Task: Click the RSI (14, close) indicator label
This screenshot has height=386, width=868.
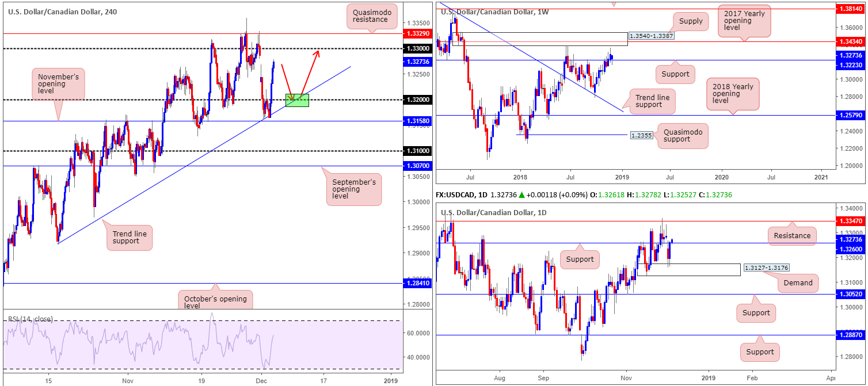Action: pyautogui.click(x=31, y=319)
